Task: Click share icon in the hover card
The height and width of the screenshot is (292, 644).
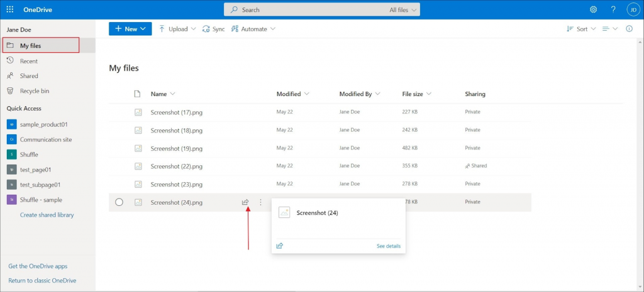Action: [x=280, y=246]
